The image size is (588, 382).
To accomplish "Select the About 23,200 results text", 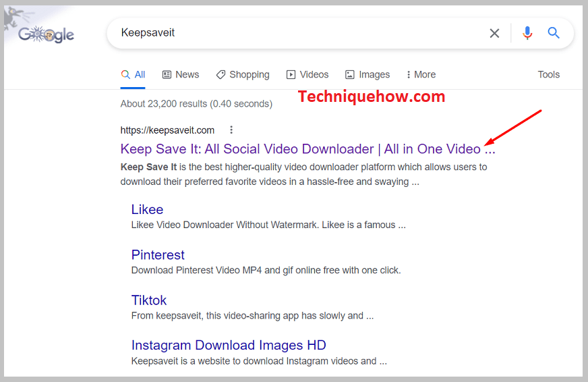I will pyautogui.click(x=196, y=103).
